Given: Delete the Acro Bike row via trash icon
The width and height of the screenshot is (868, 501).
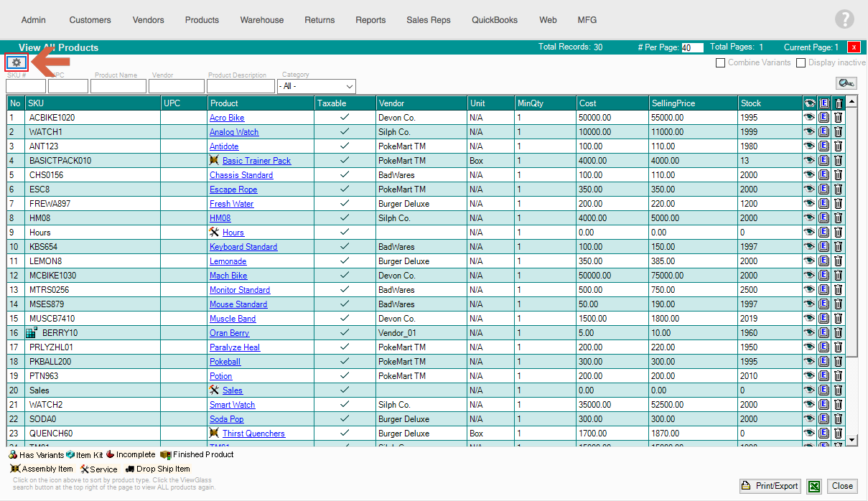Looking at the screenshot, I should [x=838, y=118].
